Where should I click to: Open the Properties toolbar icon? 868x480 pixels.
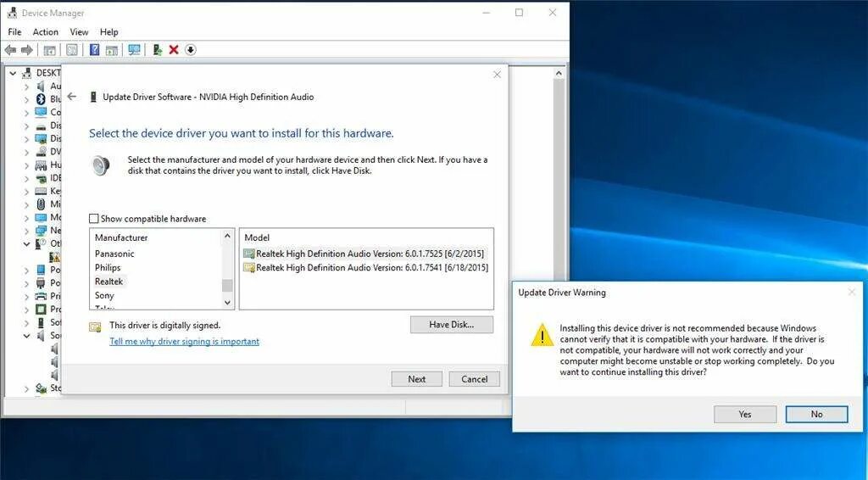[x=72, y=50]
